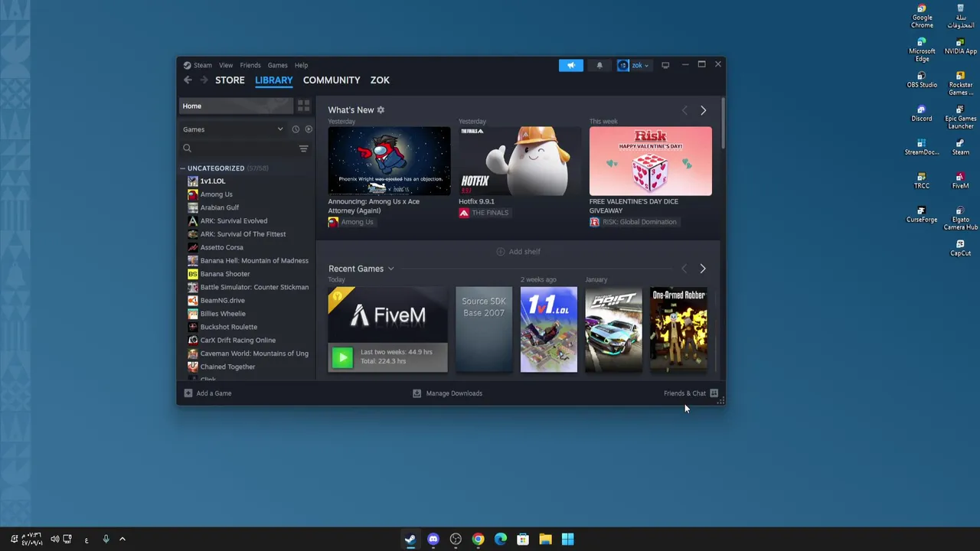Select Buckshot Roulette in game list

click(228, 327)
